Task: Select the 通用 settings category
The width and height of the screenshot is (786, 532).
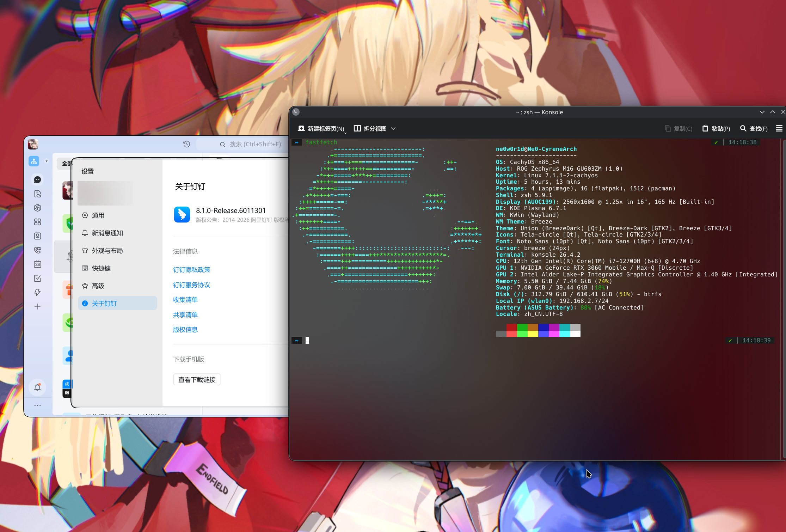Action: (x=117, y=215)
